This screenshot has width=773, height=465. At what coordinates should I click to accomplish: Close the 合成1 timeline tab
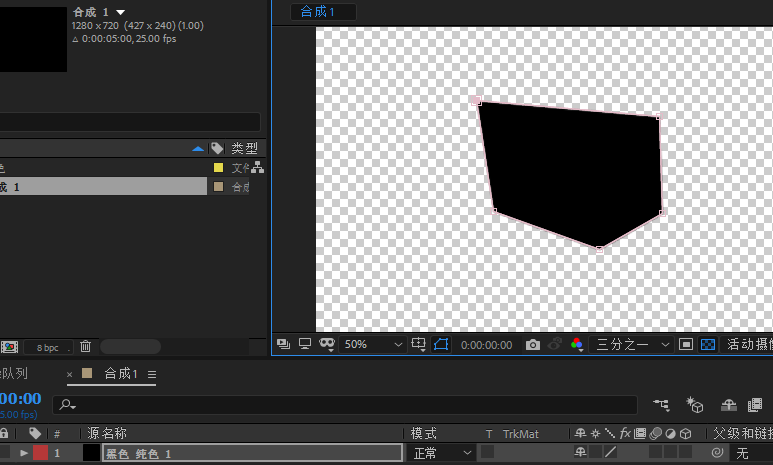point(70,374)
